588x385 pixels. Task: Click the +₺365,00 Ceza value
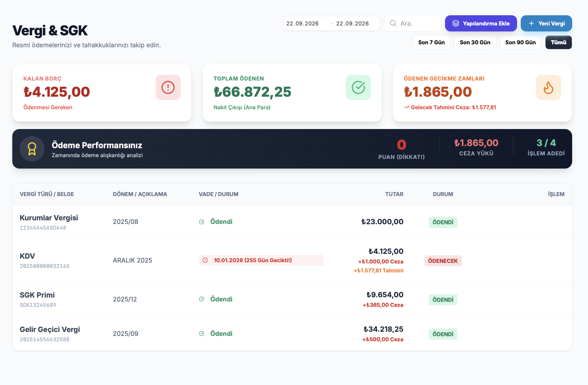click(x=383, y=305)
